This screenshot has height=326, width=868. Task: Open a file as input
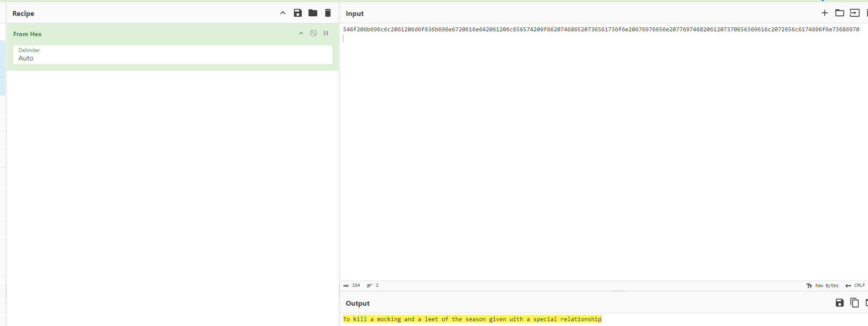click(854, 13)
